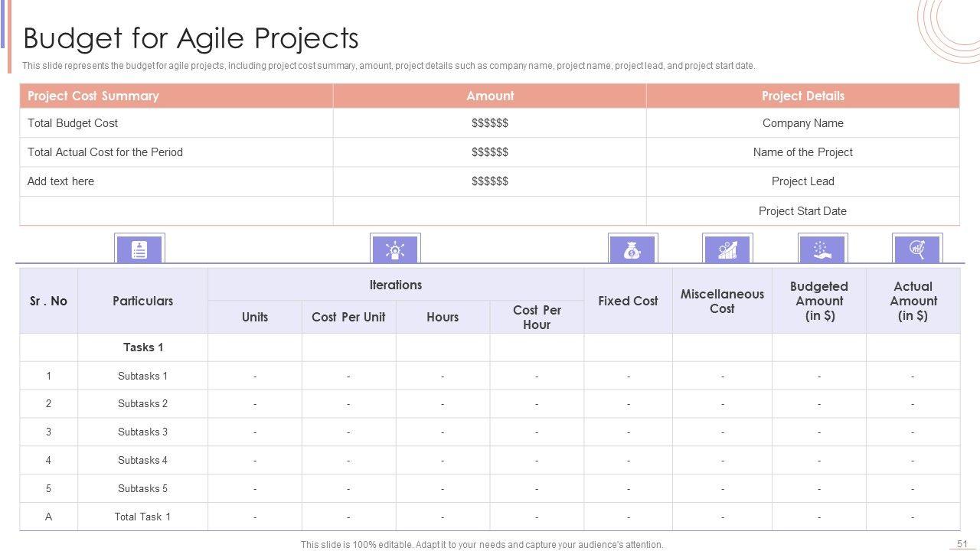Click the Company Name cell
The height and width of the screenshot is (551, 980).
(802, 123)
